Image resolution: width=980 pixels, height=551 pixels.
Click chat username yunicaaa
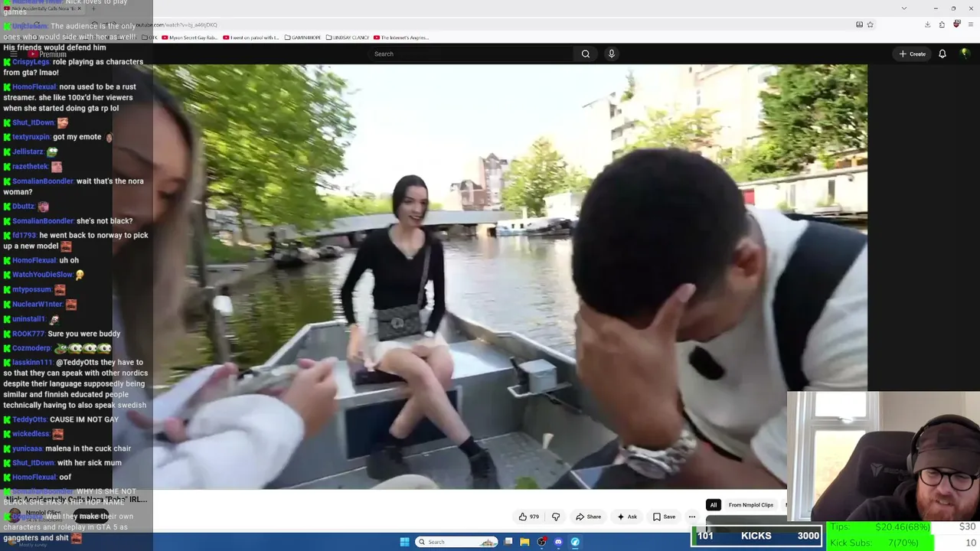27,448
